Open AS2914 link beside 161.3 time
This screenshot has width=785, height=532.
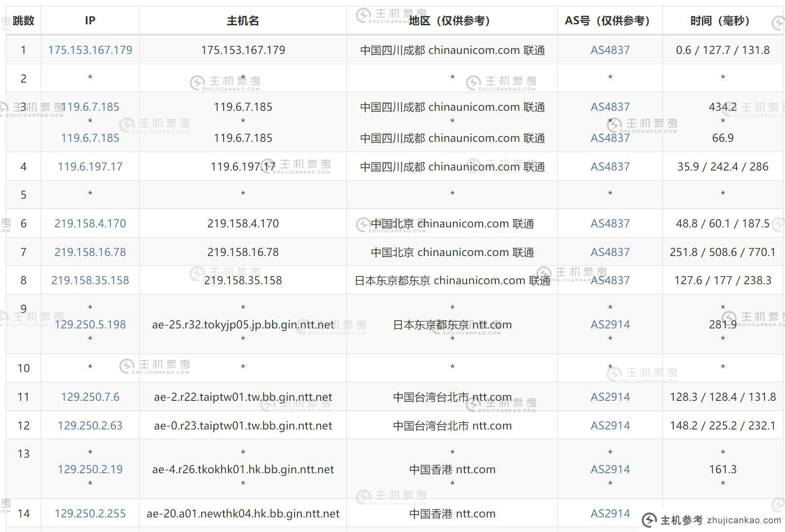click(x=610, y=469)
